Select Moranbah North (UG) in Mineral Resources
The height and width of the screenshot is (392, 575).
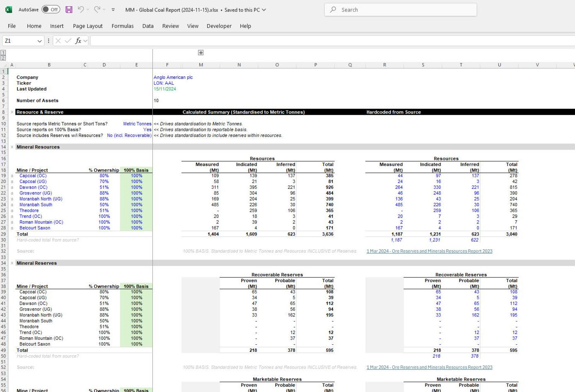(x=41, y=199)
